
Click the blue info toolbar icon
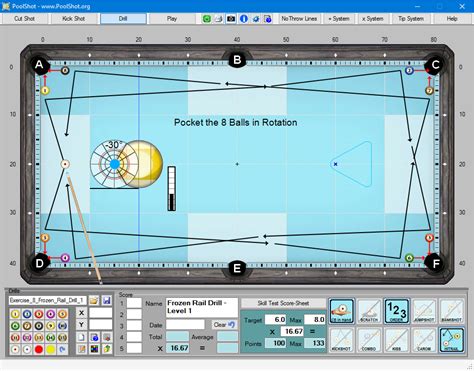(244, 19)
